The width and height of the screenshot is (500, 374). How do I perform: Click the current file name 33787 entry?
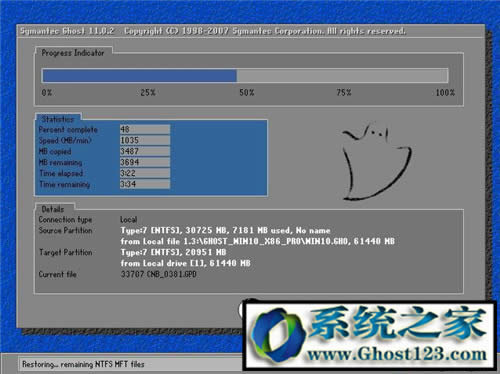pos(159,275)
